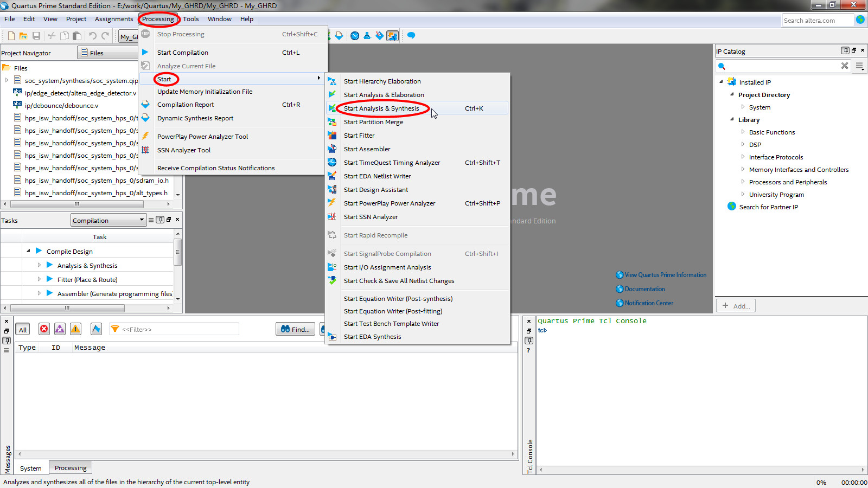Click the Redo toolbar icon
868x488 pixels.
point(105,36)
